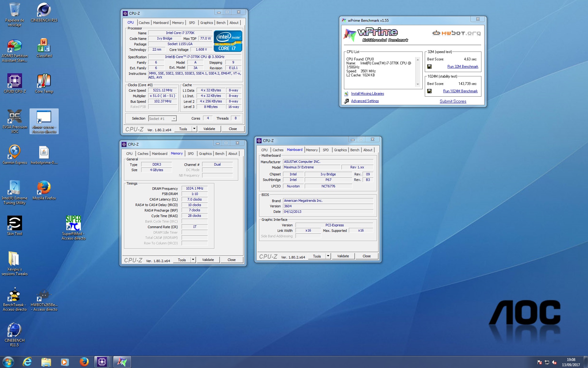Select elmor-screen shortcut on desktop

tap(44, 121)
